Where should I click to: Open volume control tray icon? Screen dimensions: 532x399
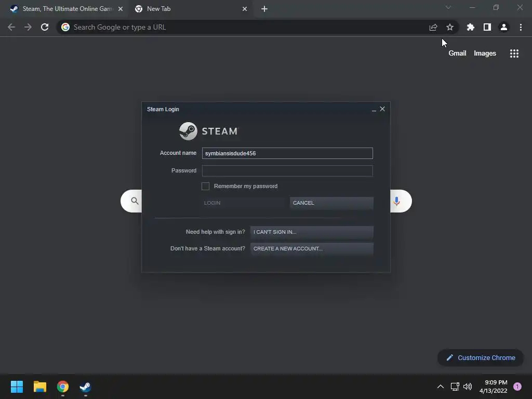point(468,387)
